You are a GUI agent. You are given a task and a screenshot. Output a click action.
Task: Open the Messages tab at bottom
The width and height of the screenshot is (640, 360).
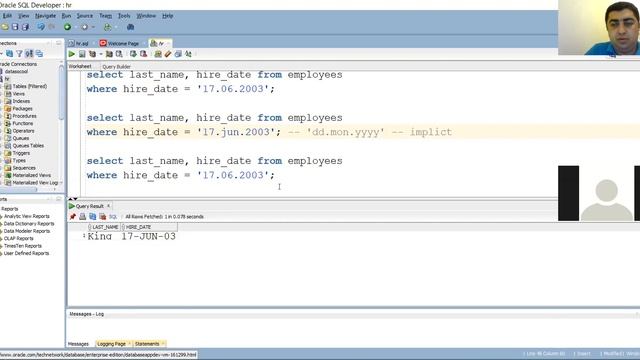click(x=78, y=344)
